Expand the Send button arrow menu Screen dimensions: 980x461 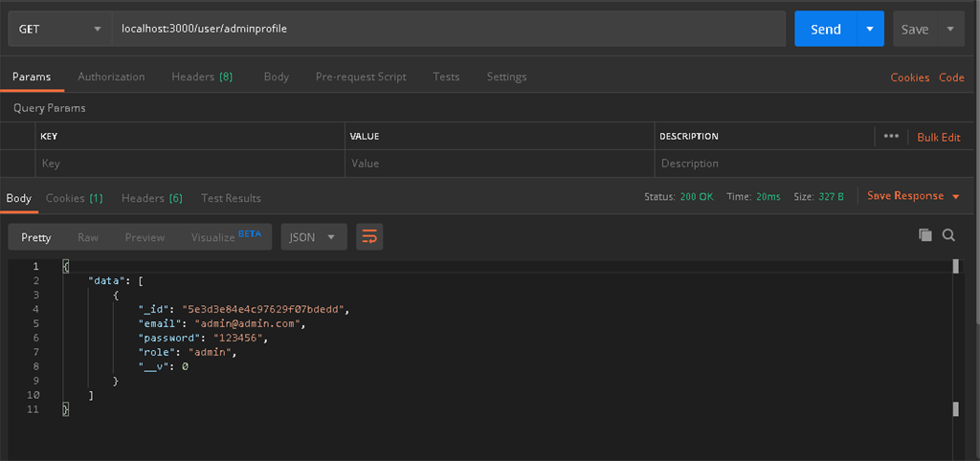coord(869,30)
